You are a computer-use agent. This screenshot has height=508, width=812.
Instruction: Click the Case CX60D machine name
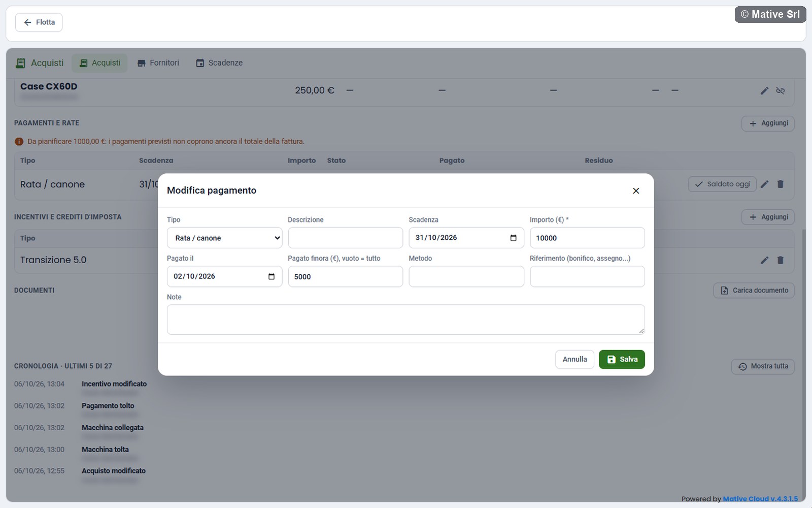[x=49, y=86]
